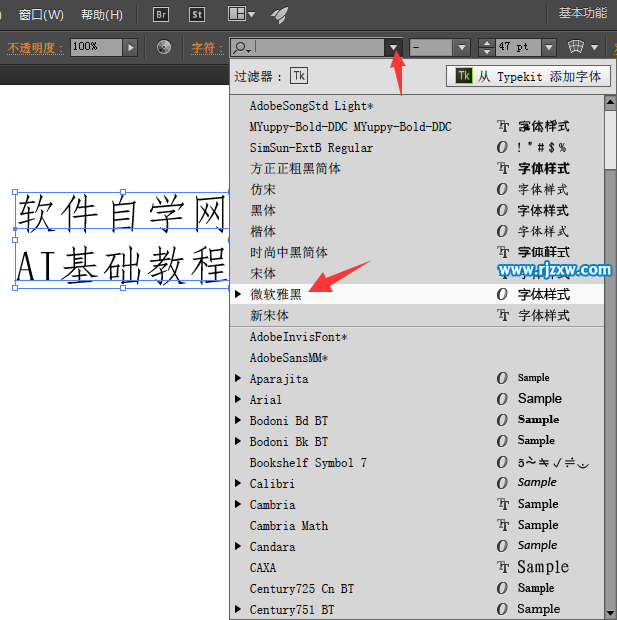Expand the Candara font family

238,546
